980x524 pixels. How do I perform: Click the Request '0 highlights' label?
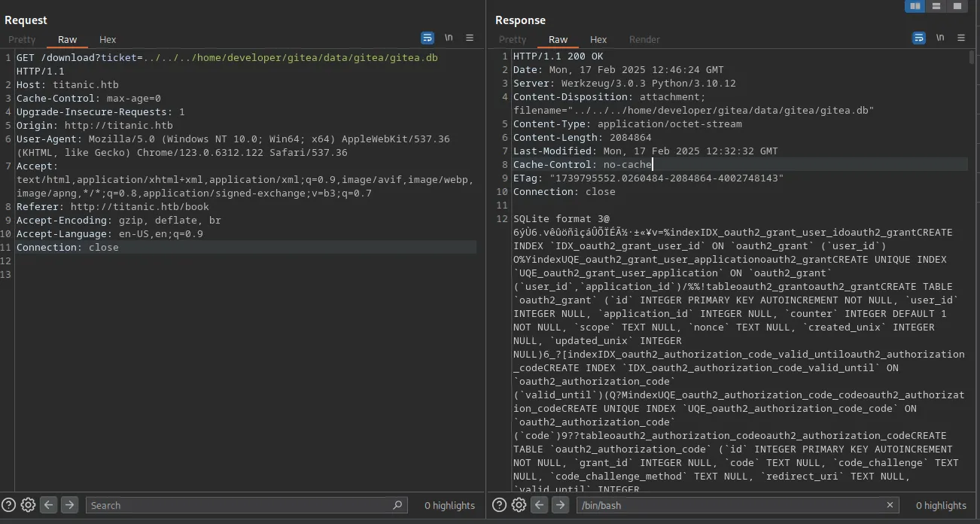(x=449, y=505)
